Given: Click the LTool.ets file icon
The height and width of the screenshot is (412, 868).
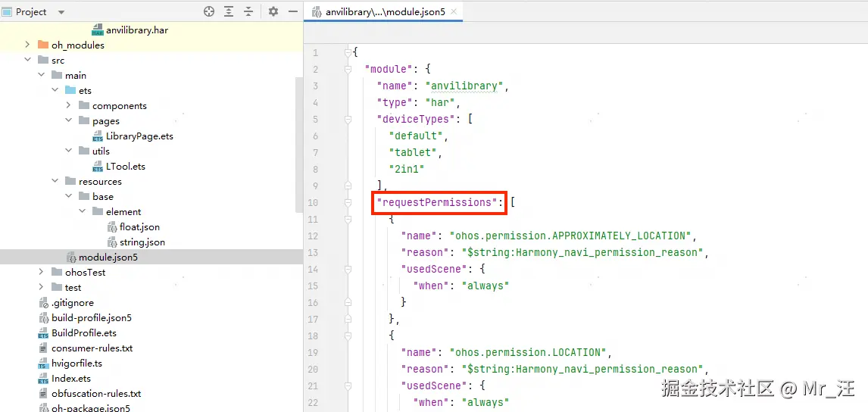Looking at the screenshot, I should point(98,167).
